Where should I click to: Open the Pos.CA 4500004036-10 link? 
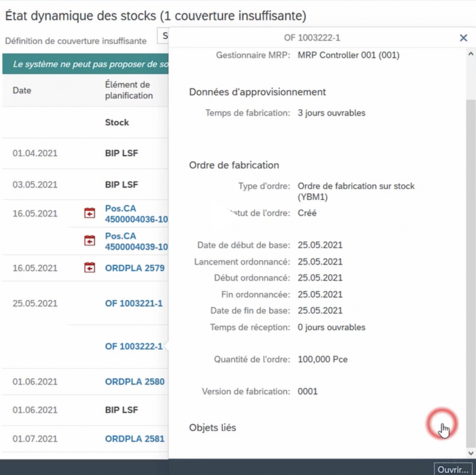136,214
